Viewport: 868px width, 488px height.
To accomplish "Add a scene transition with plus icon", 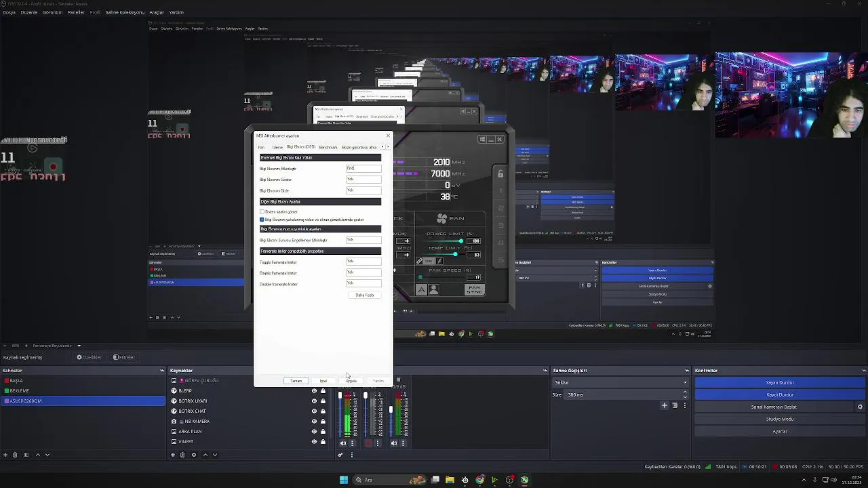I will [665, 405].
